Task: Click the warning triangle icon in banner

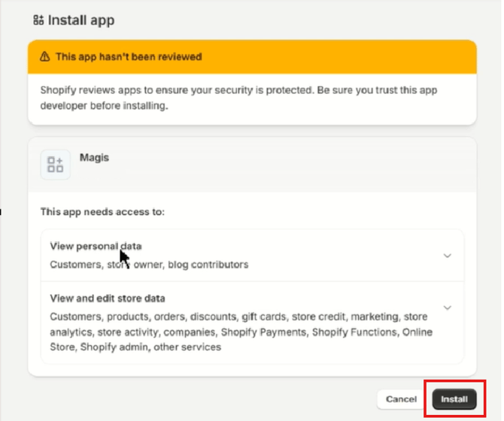Action: pos(45,56)
